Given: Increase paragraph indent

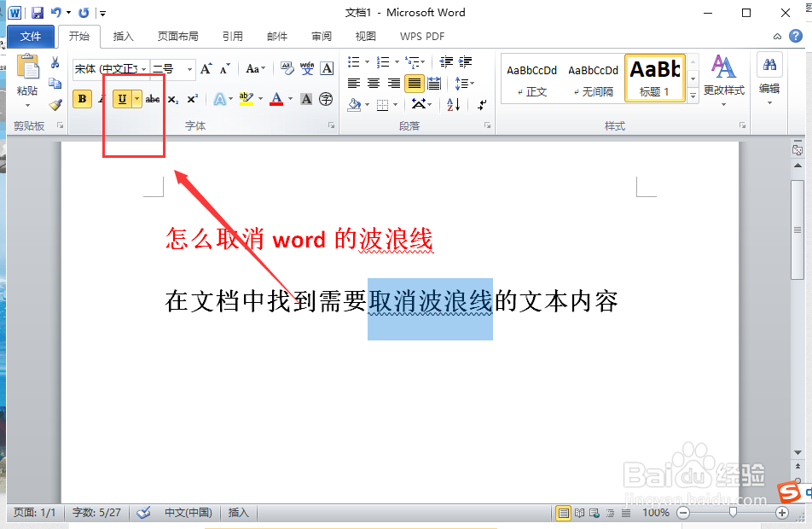Looking at the screenshot, I should pos(466,62).
